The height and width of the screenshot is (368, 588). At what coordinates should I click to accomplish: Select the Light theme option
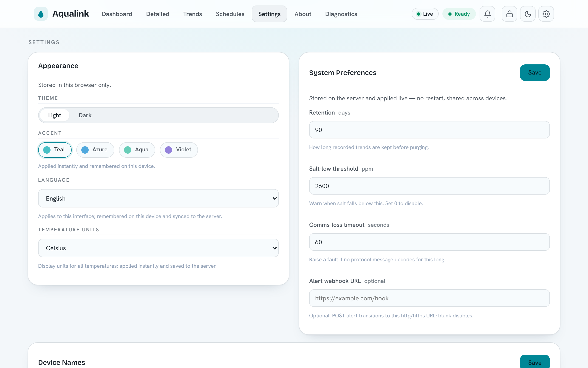tap(54, 115)
